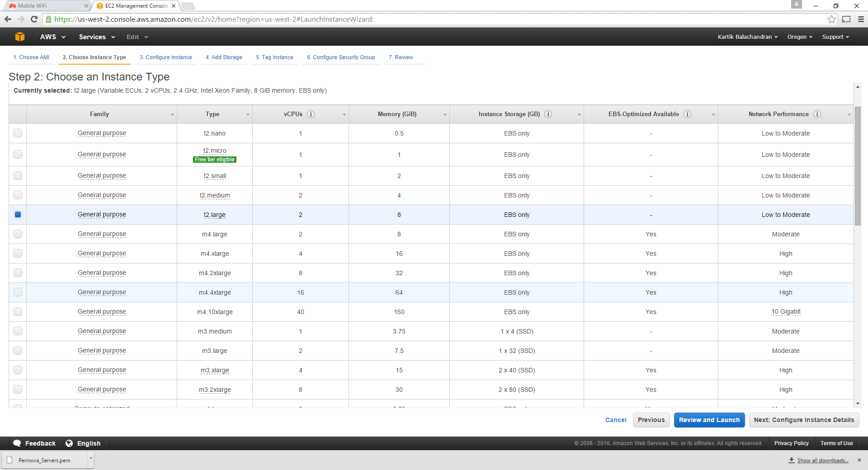Click the table vertical scrollbar thumb
868x470 pixels.
tap(858, 166)
